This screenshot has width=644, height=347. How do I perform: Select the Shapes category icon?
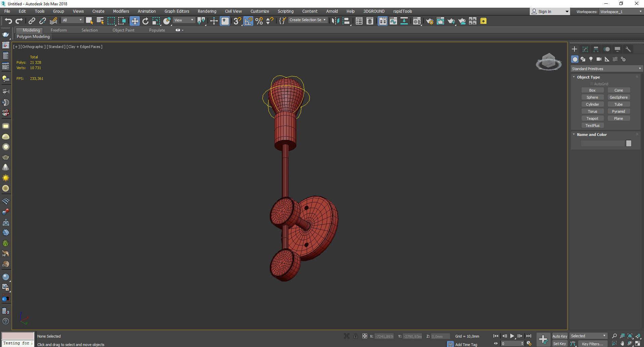(x=583, y=59)
